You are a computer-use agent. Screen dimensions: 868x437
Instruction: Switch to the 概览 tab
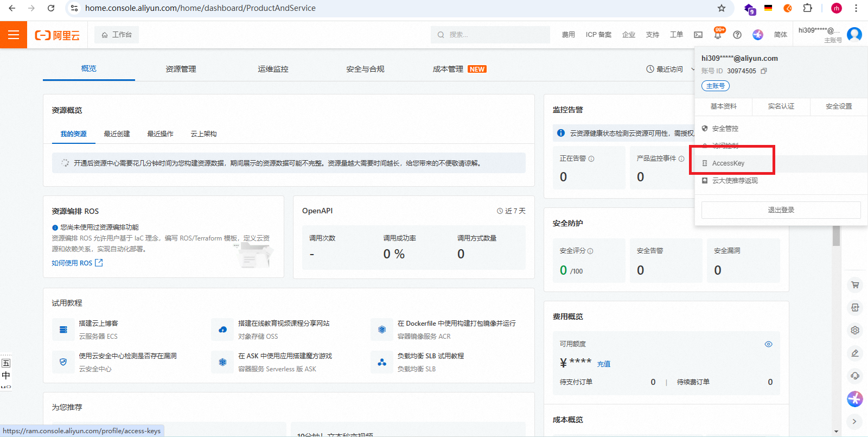(89, 68)
